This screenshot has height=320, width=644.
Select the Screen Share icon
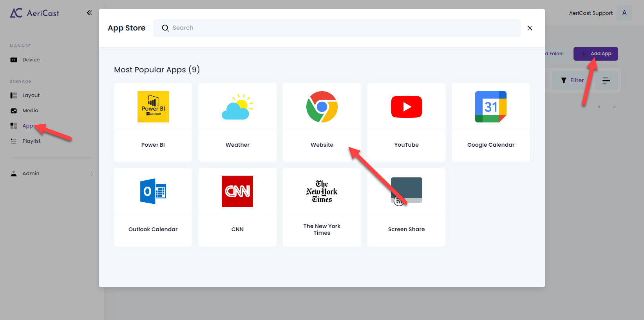click(x=407, y=191)
